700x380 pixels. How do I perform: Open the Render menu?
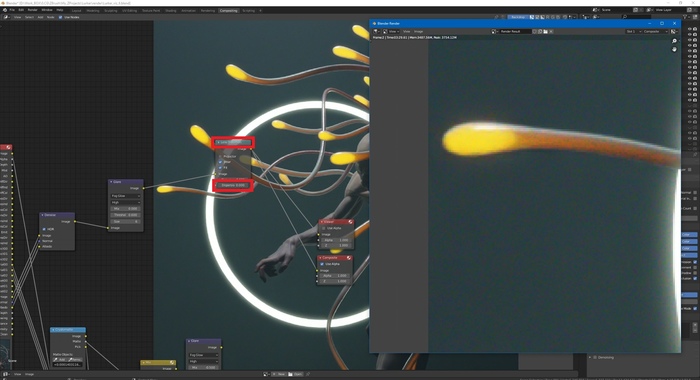click(33, 10)
